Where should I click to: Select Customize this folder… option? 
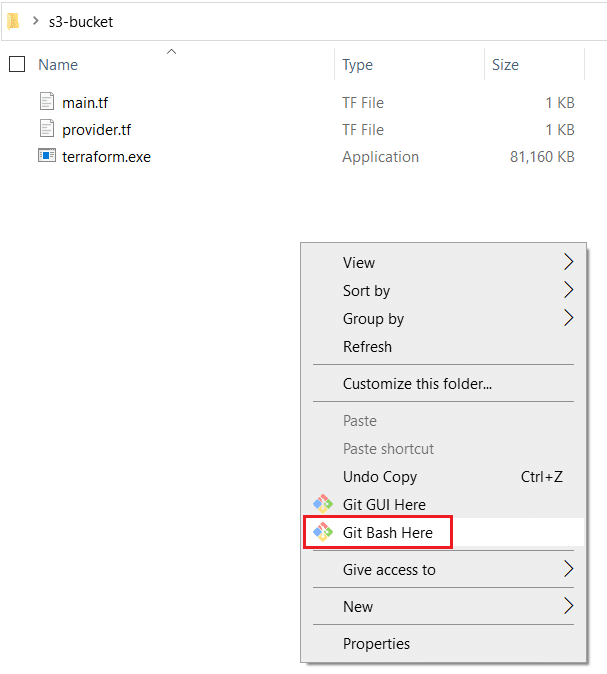click(417, 383)
